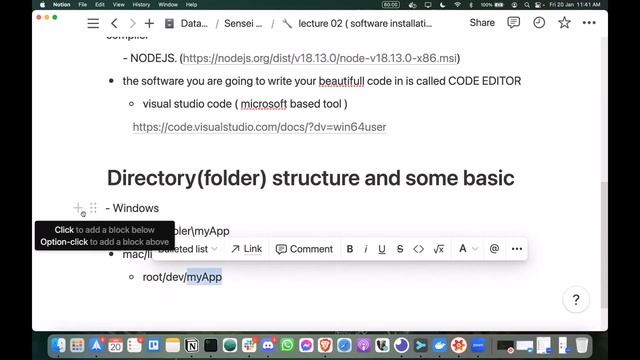Open the Node.js download link
640x360 pixels.
point(320,58)
